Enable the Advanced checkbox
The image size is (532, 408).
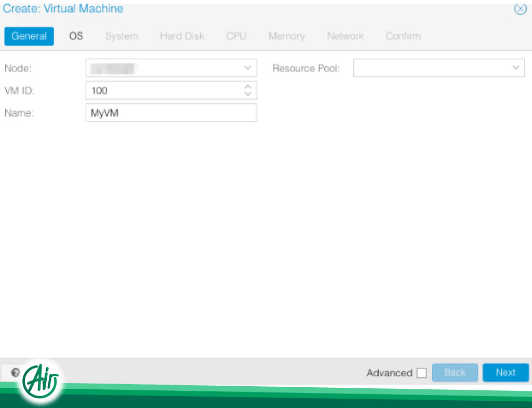[x=421, y=373]
